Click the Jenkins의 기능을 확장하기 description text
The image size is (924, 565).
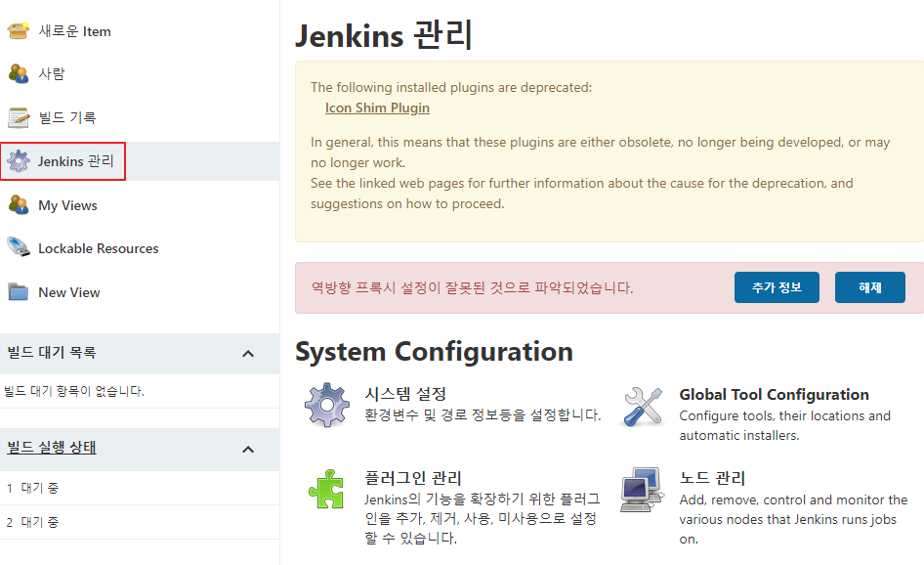click(483, 518)
